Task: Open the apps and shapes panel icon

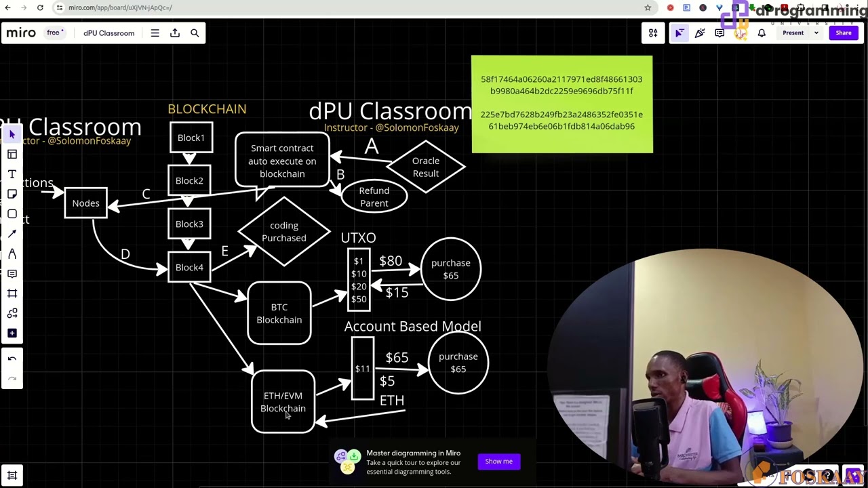Action: (x=653, y=33)
